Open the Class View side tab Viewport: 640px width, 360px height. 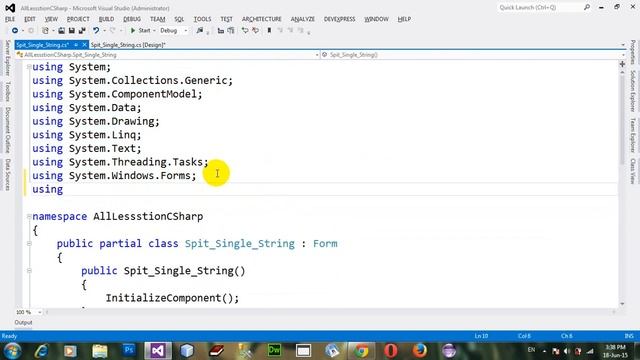[x=633, y=171]
